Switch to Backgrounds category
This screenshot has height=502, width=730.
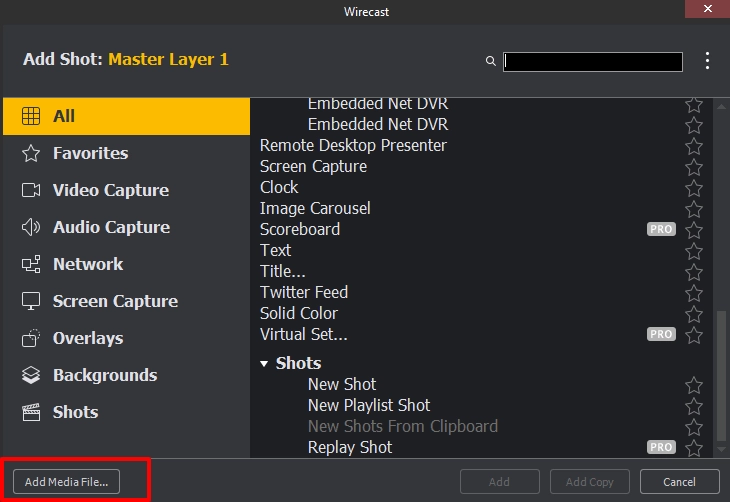coord(126,375)
